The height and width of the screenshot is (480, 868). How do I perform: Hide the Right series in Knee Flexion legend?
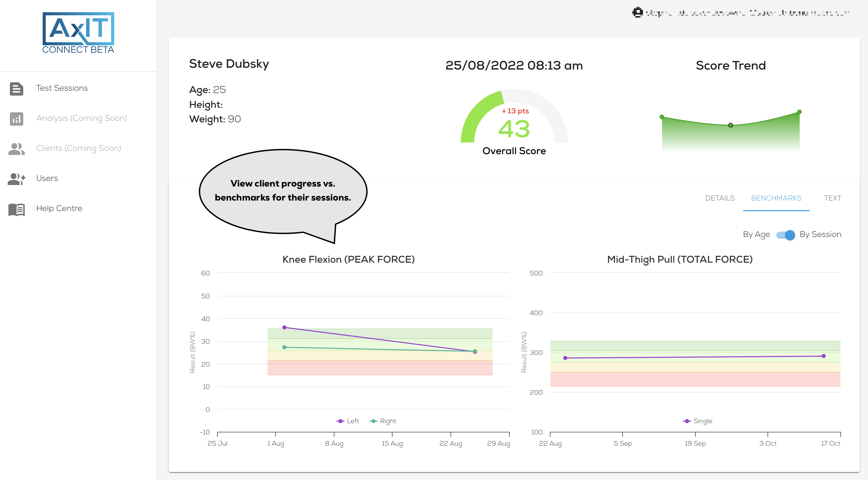(384, 421)
